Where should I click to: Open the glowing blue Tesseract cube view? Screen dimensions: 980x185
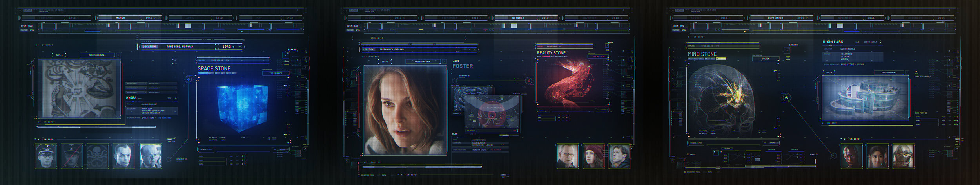pyautogui.click(x=242, y=108)
